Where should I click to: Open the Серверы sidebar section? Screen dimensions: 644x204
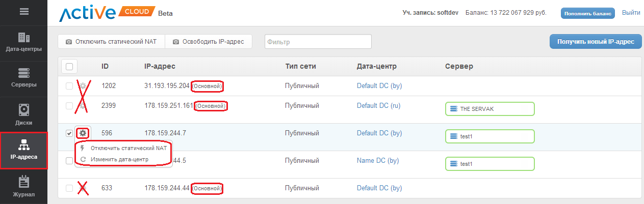pos(23,78)
